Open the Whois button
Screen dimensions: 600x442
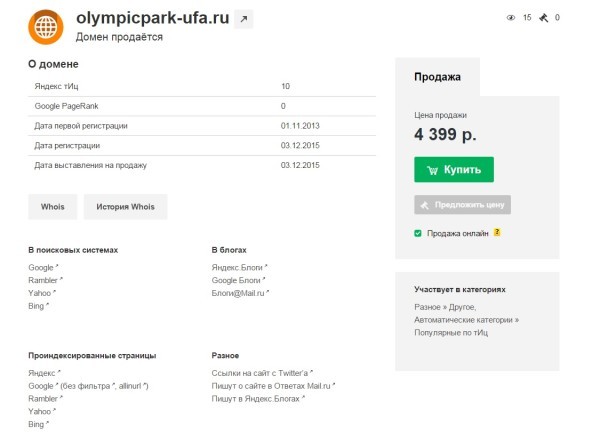pyautogui.click(x=52, y=206)
